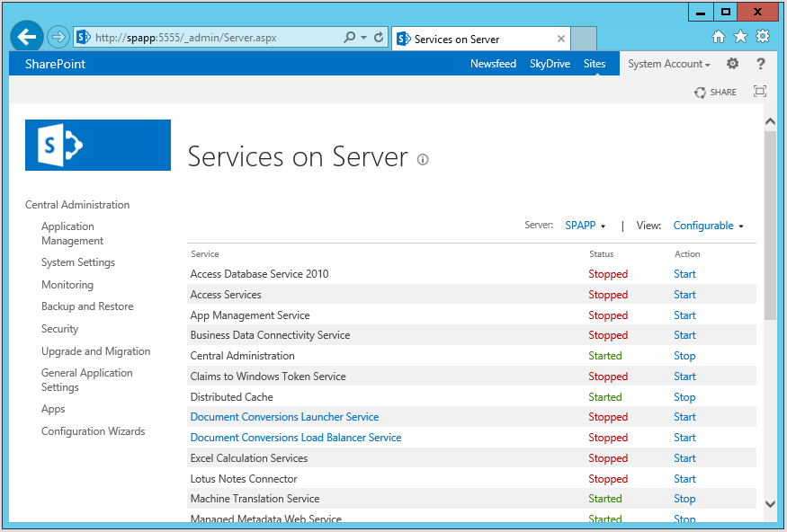Open the browser Home icon
787x532 pixels.
coord(719,37)
